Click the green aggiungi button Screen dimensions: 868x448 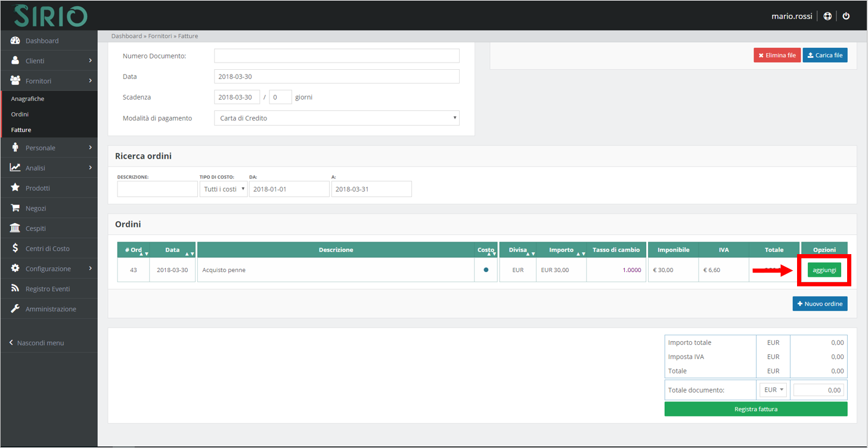click(x=824, y=270)
